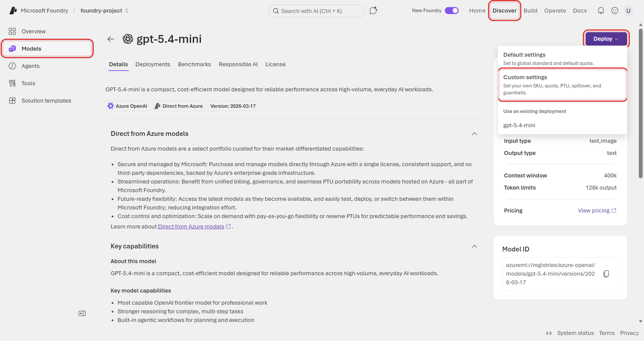
Task: Click the text,image input type value
Action: coord(603,141)
